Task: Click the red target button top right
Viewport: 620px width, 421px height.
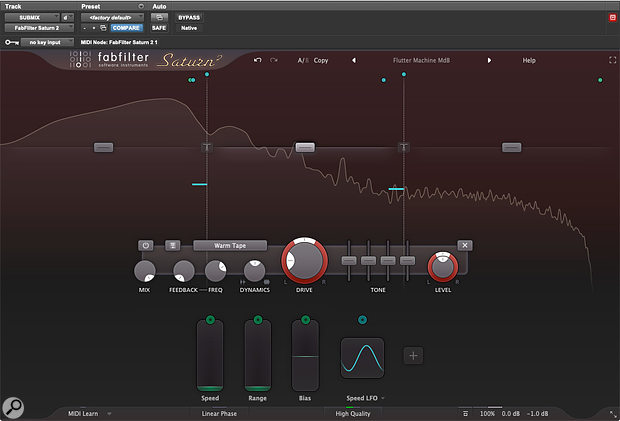Action: coord(612,17)
